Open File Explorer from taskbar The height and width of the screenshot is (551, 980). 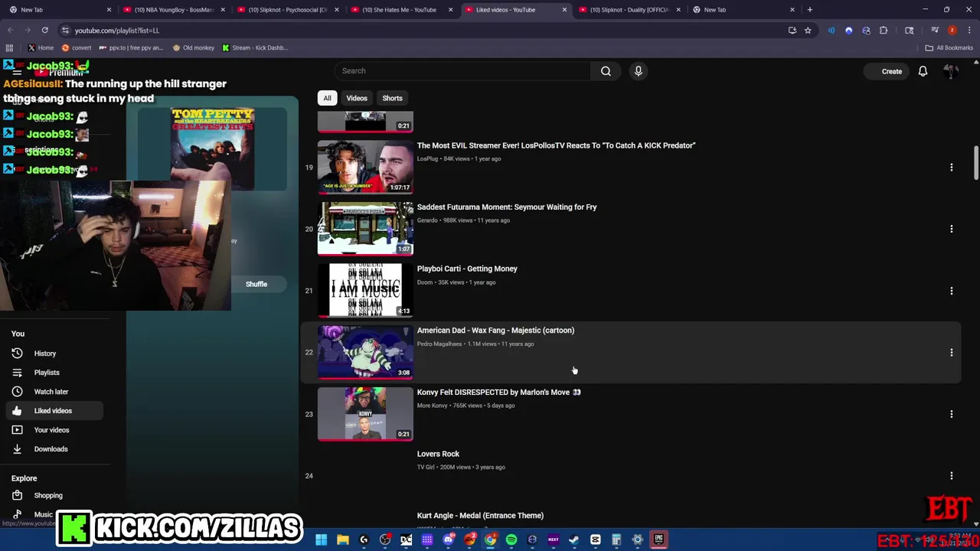[x=343, y=540]
